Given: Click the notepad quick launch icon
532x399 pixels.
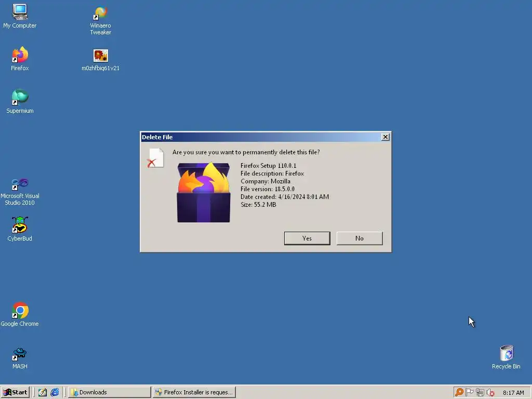Looking at the screenshot, I should coord(43,392).
